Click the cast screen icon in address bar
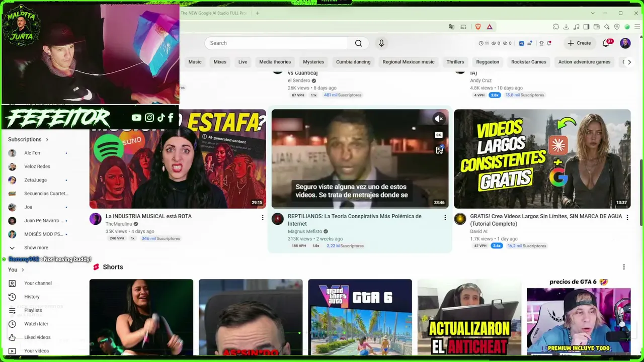 click(x=463, y=27)
